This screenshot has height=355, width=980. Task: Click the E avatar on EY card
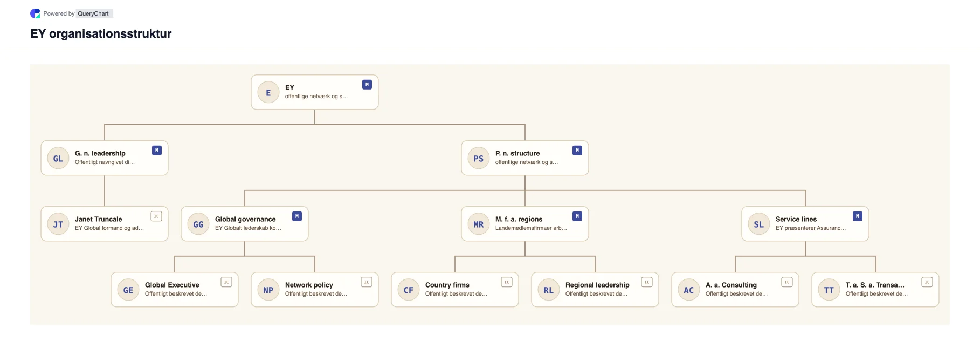(x=268, y=92)
